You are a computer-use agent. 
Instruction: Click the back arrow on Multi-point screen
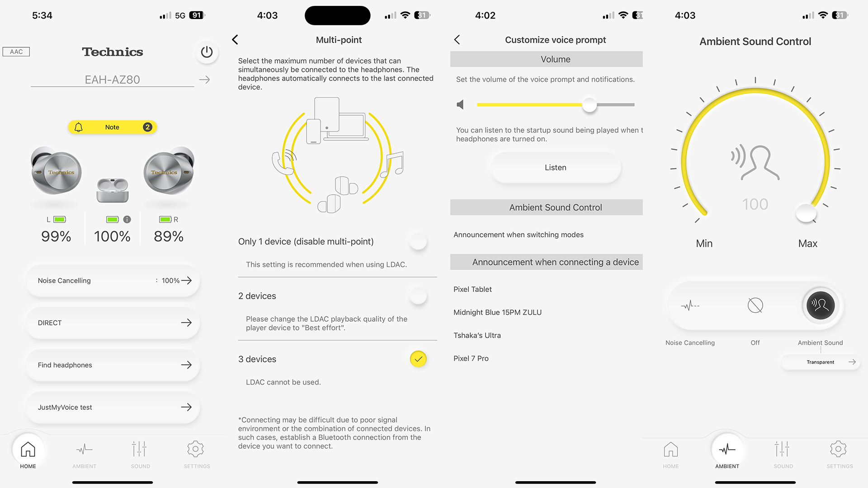point(236,40)
